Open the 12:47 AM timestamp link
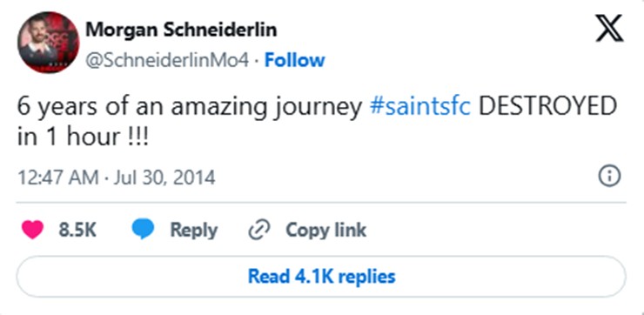The height and width of the screenshot is (315, 644). [58, 178]
